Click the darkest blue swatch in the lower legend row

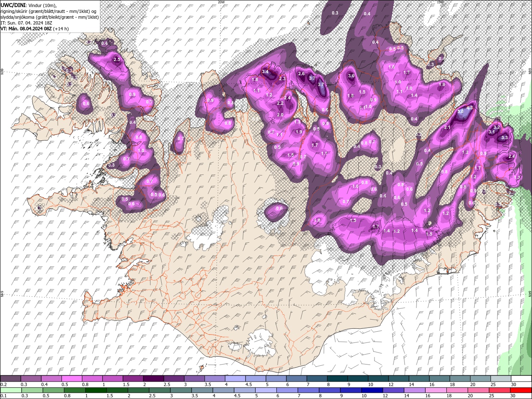pos(372,390)
